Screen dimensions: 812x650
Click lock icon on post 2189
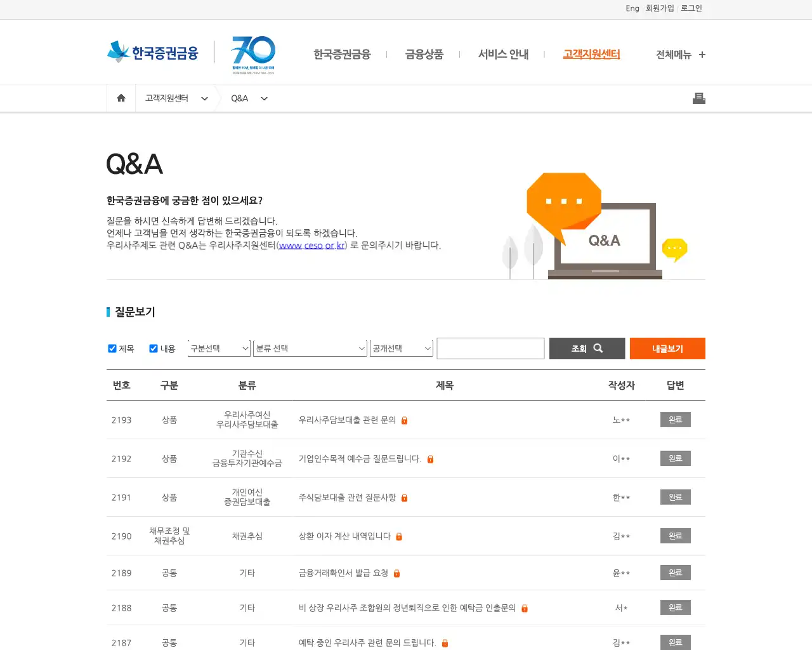(397, 573)
